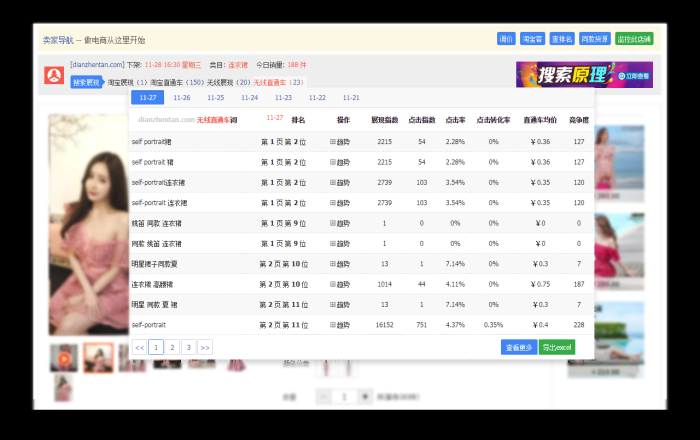700x440 pixels.
Task: Open 淘宝展现 (1) tab
Action: pos(127,83)
